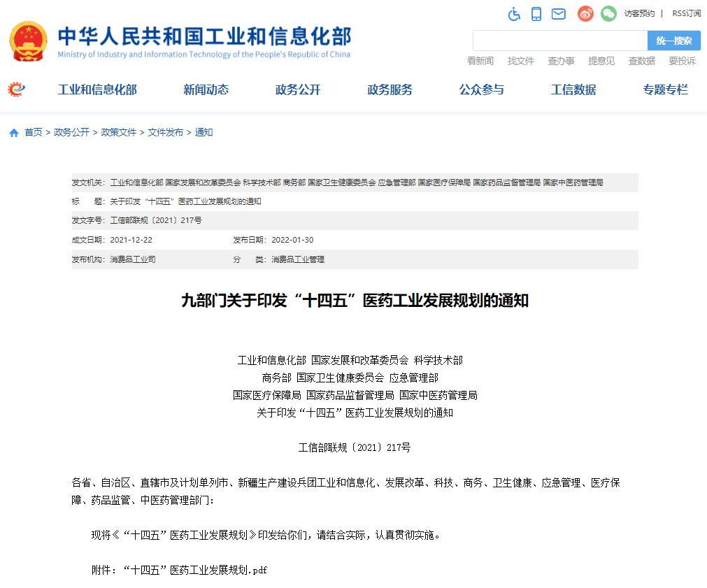
Task: Open the 专题专栏 menu
Action: pyautogui.click(x=666, y=89)
